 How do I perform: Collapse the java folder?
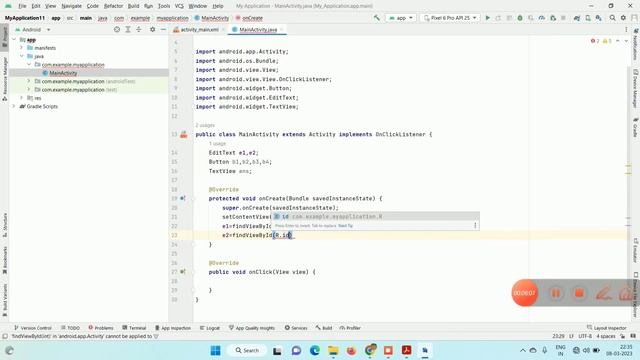[22, 56]
